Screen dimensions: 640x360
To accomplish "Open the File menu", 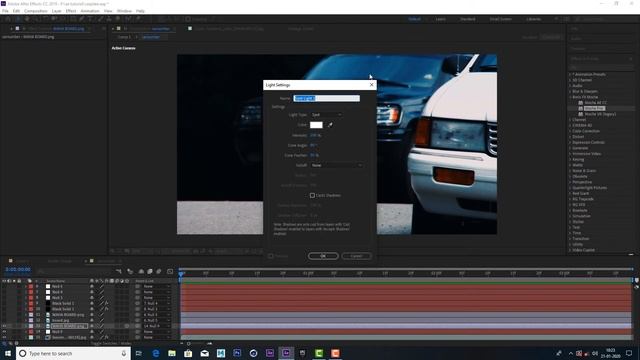I will [5, 11].
